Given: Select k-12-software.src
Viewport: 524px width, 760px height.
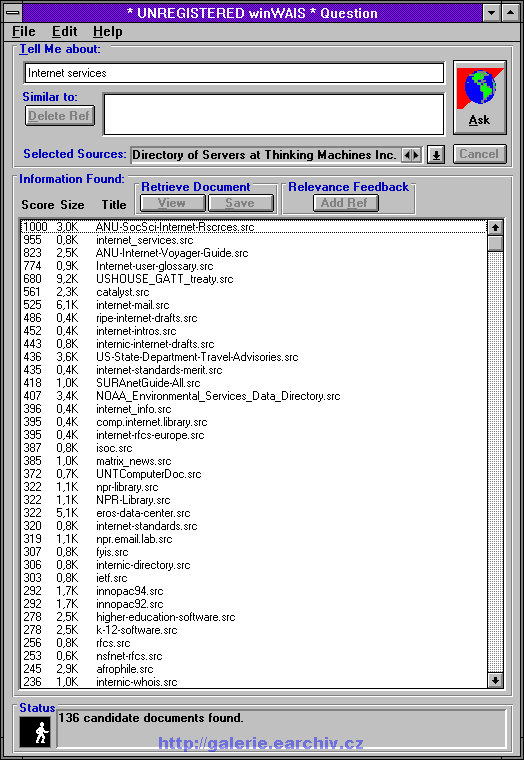Looking at the screenshot, I should pos(254,630).
